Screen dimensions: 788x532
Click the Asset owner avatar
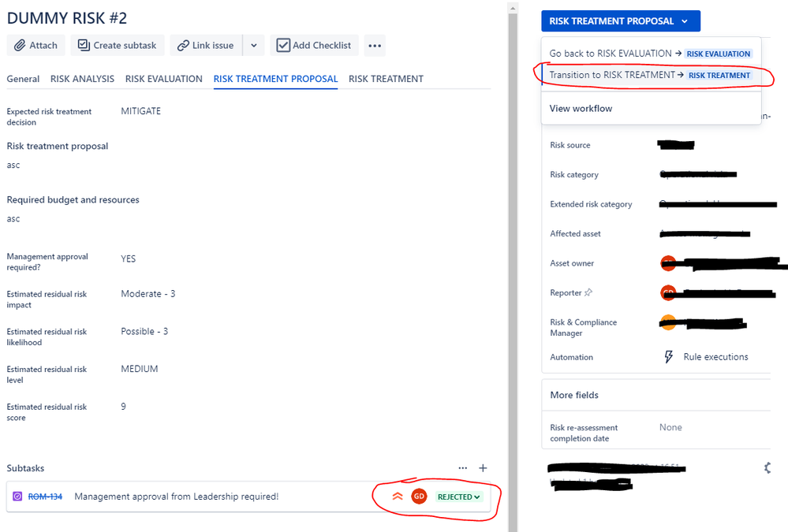click(668, 262)
